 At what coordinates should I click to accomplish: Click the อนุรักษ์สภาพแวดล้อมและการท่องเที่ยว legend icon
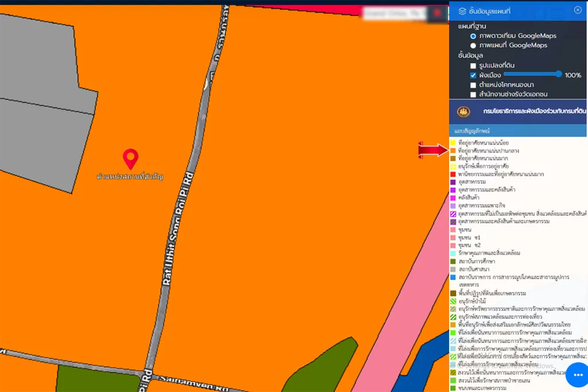tap(453, 317)
